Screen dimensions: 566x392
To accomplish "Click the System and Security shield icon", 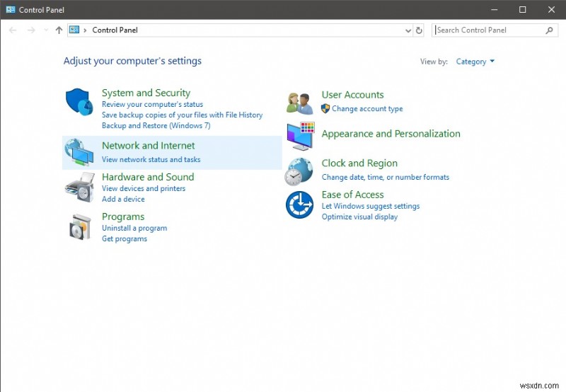I will [x=79, y=103].
